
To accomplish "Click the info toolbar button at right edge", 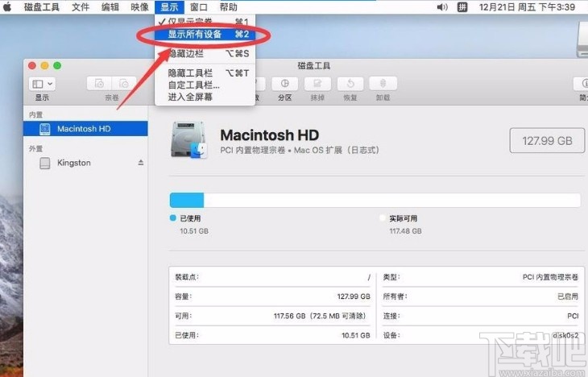I will click(x=581, y=84).
